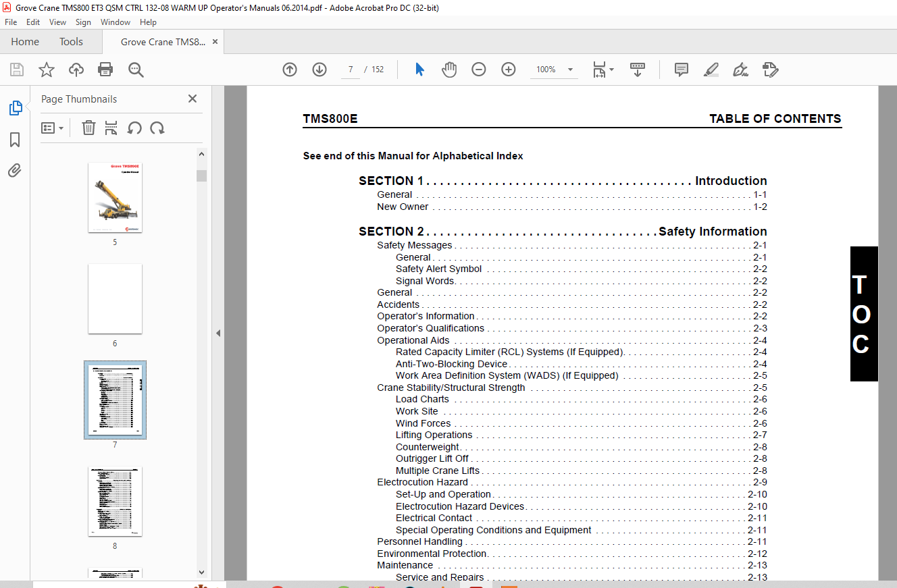Bookmark this file with the star icon

[46, 70]
